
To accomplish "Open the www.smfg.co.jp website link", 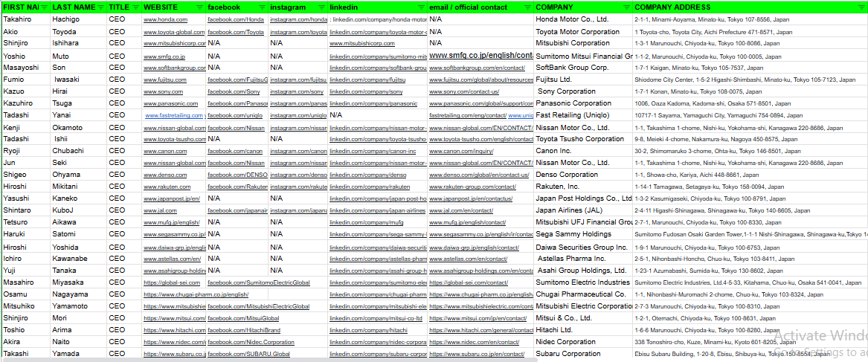I will pos(164,56).
